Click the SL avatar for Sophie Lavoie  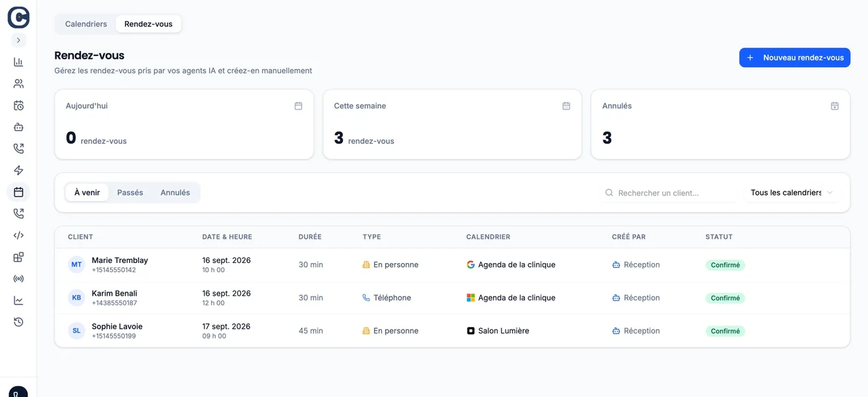click(x=76, y=331)
